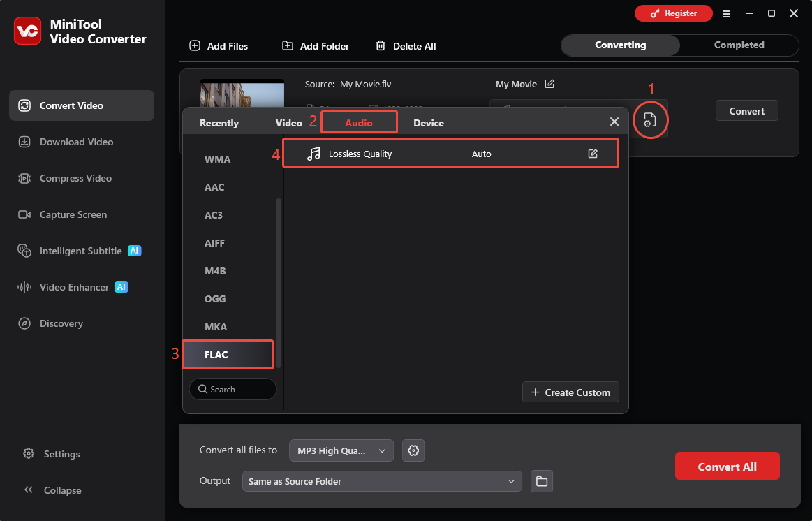Select the Device tab in the format popup
This screenshot has height=521, width=812.
tap(428, 123)
